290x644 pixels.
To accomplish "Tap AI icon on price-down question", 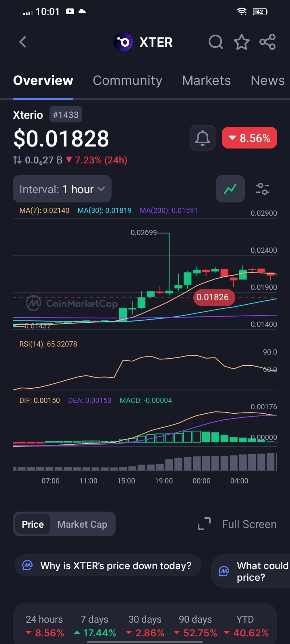I will [27, 566].
